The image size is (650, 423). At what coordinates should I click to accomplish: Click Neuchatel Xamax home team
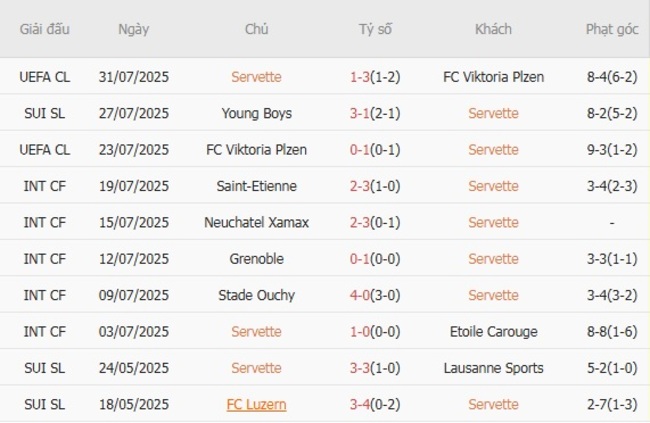pyautogui.click(x=256, y=222)
